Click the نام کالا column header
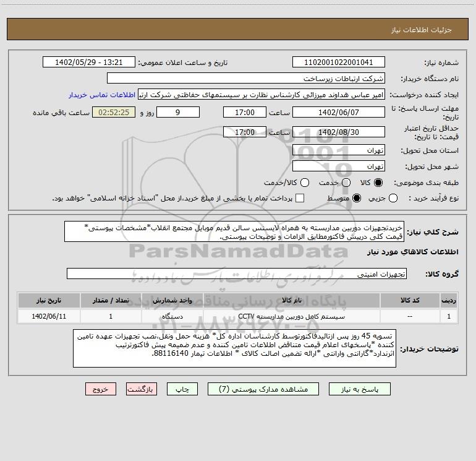 (x=291, y=301)
